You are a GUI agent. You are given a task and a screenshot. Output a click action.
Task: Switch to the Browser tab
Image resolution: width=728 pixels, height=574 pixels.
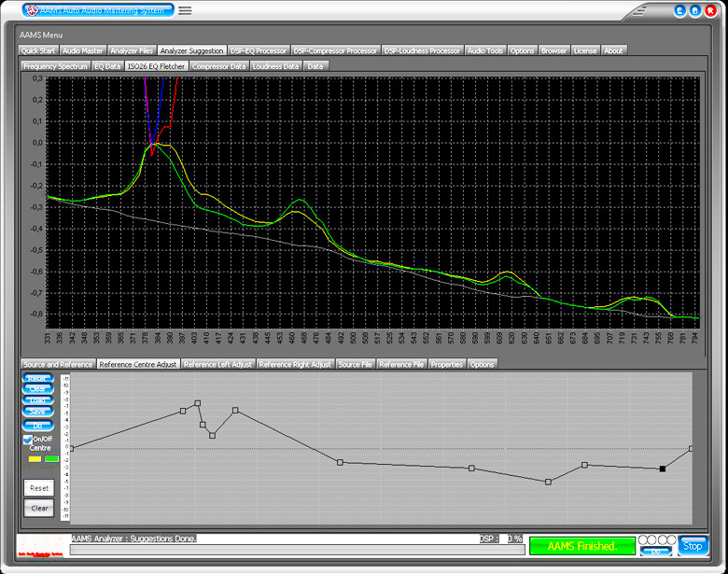[x=553, y=50]
